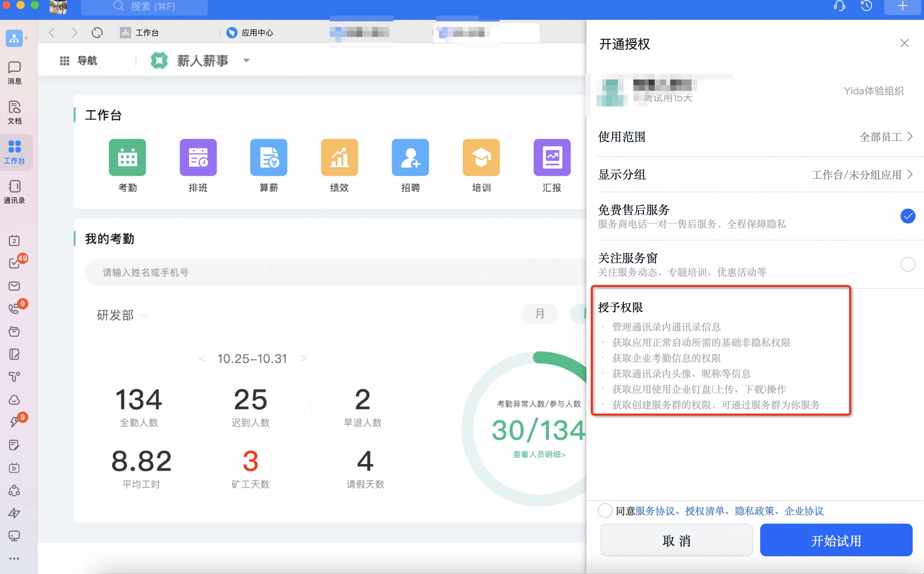924x574 pixels.
Task: Click the 开始试用 button
Action: [836, 541]
